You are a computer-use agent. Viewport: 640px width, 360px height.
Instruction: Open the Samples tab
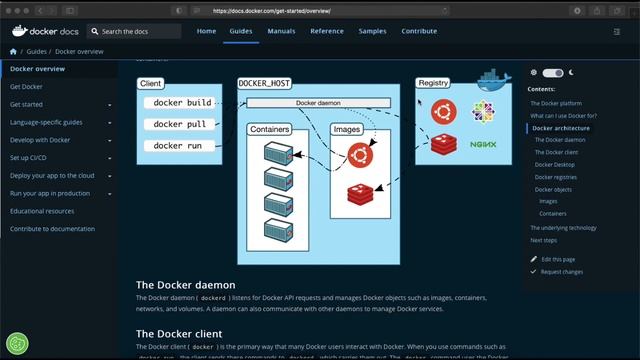tap(372, 31)
